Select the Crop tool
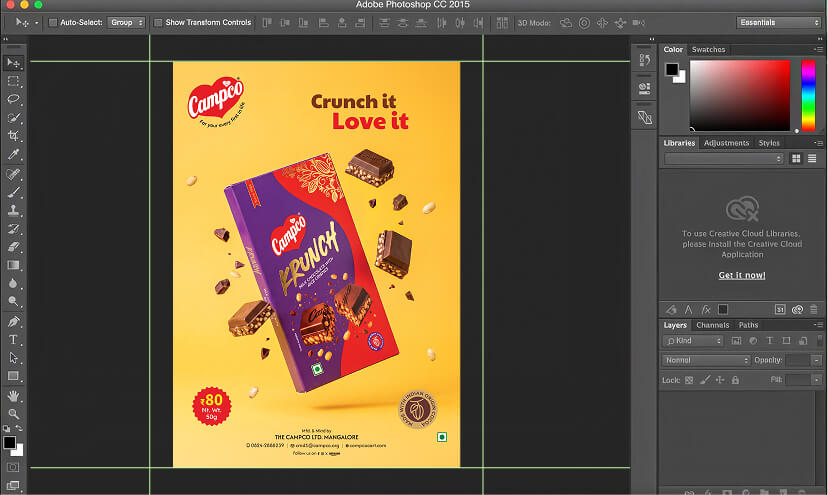Screen dimensions: 828x495 [13, 136]
